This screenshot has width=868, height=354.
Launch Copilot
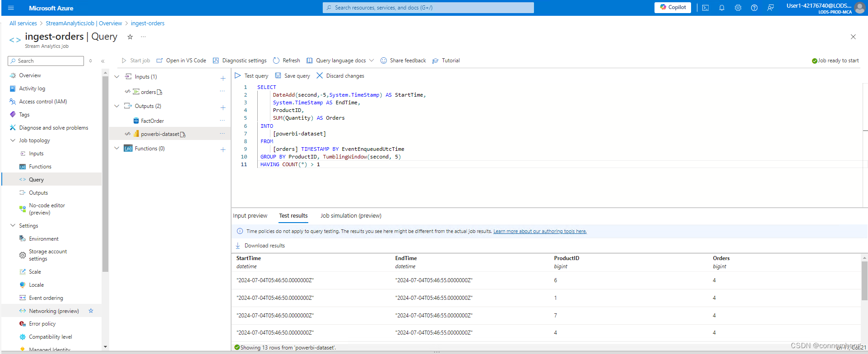[673, 7]
